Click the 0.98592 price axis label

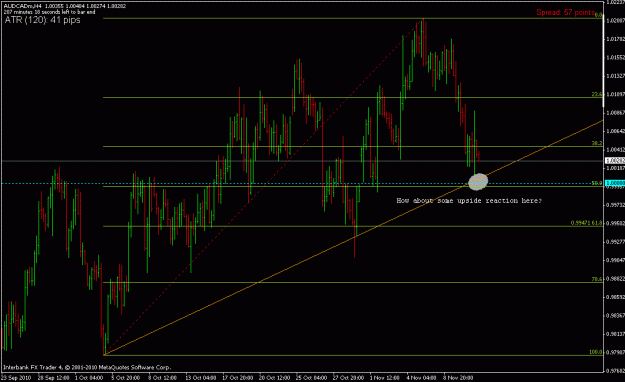(615, 297)
